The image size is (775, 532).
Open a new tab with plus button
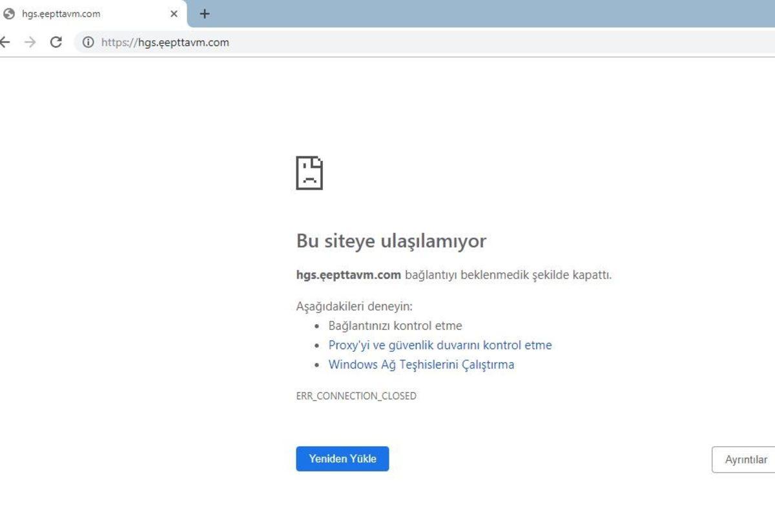[x=205, y=14]
